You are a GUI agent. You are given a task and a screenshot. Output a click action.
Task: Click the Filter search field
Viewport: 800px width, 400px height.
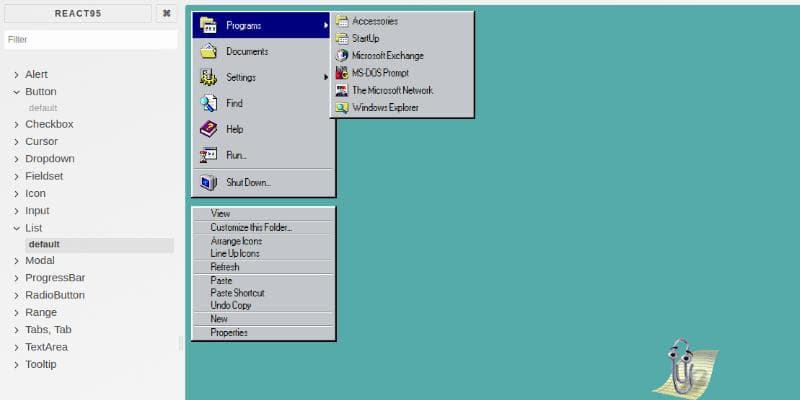pos(91,39)
